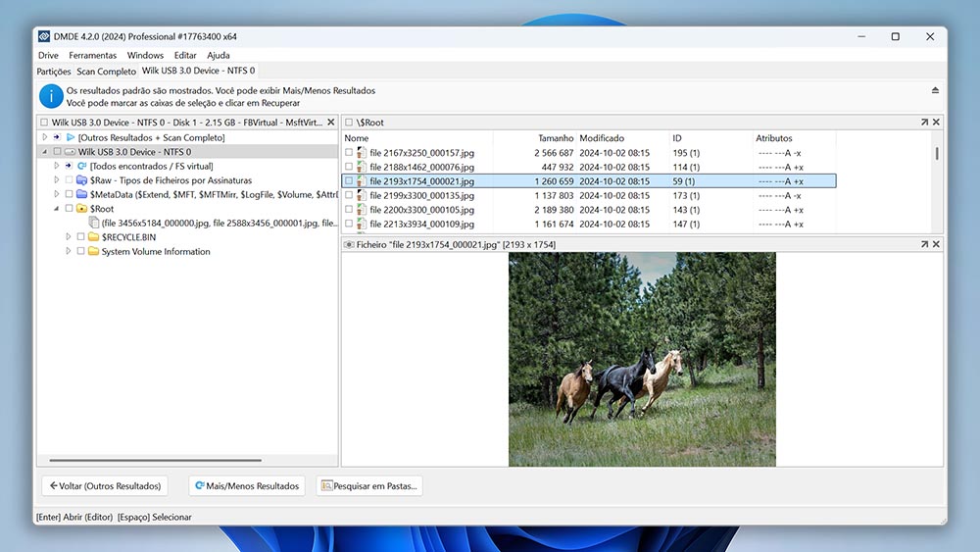Tick the $MetaData checkbox

69,194
